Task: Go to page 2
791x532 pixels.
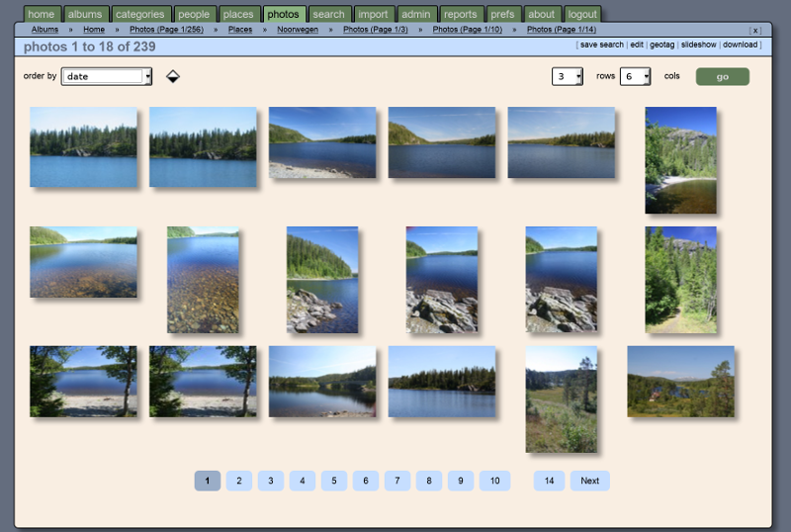Action: 239,481
